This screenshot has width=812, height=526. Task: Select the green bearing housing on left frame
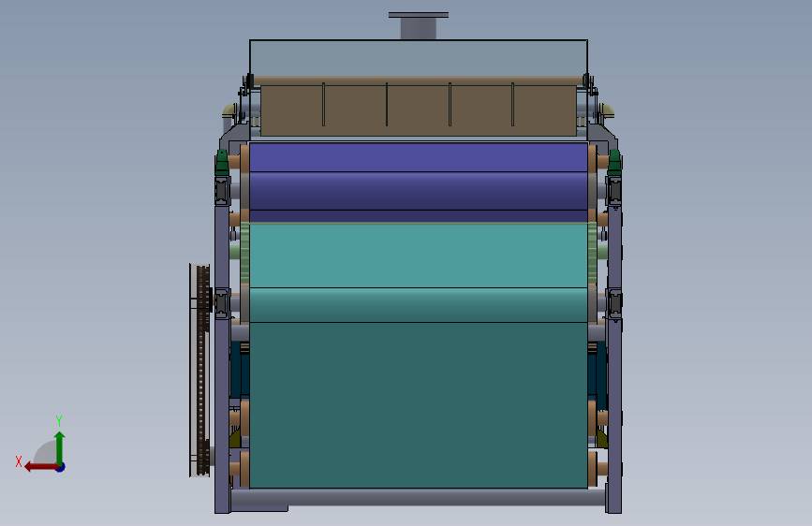[x=222, y=162]
